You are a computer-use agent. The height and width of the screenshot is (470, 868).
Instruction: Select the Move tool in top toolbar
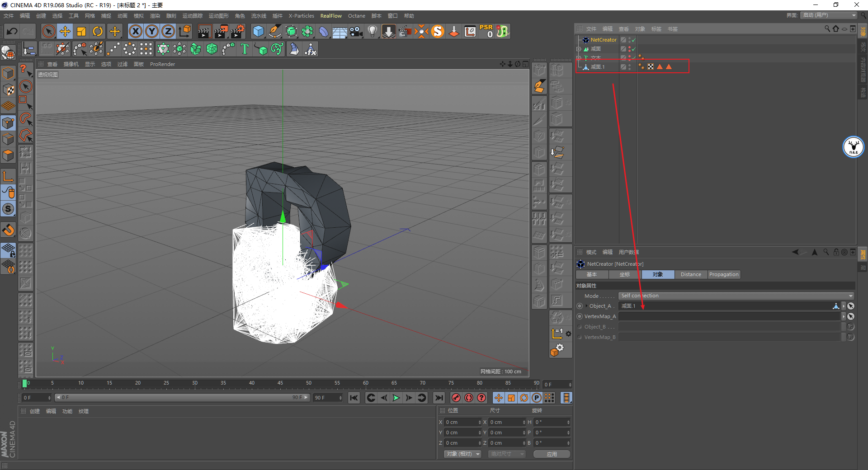click(65, 31)
